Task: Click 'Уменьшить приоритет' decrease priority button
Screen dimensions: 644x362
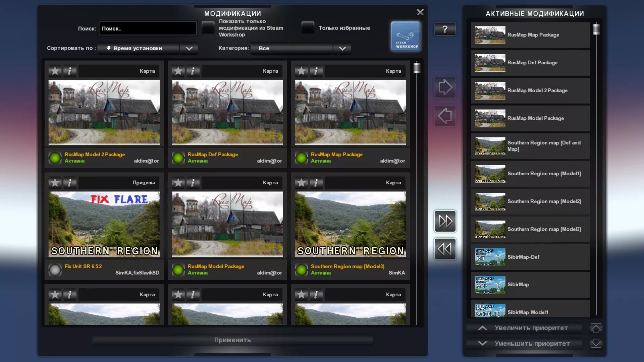Action: pos(530,344)
